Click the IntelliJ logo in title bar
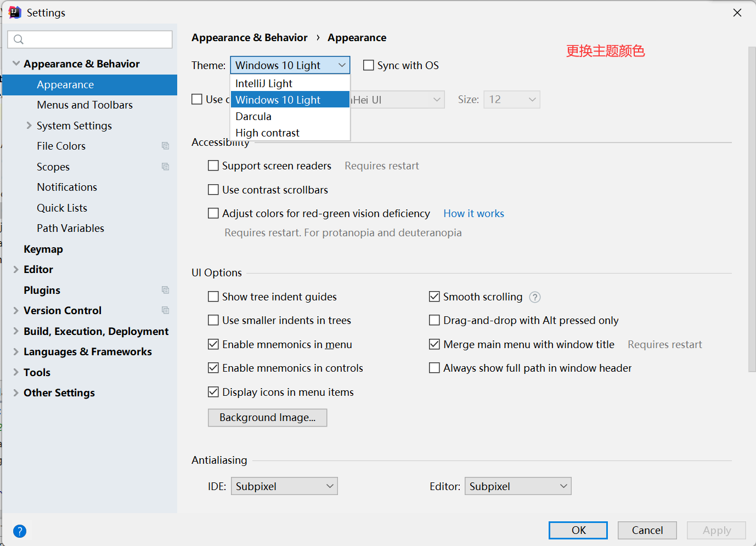The width and height of the screenshot is (756, 546). (15, 13)
